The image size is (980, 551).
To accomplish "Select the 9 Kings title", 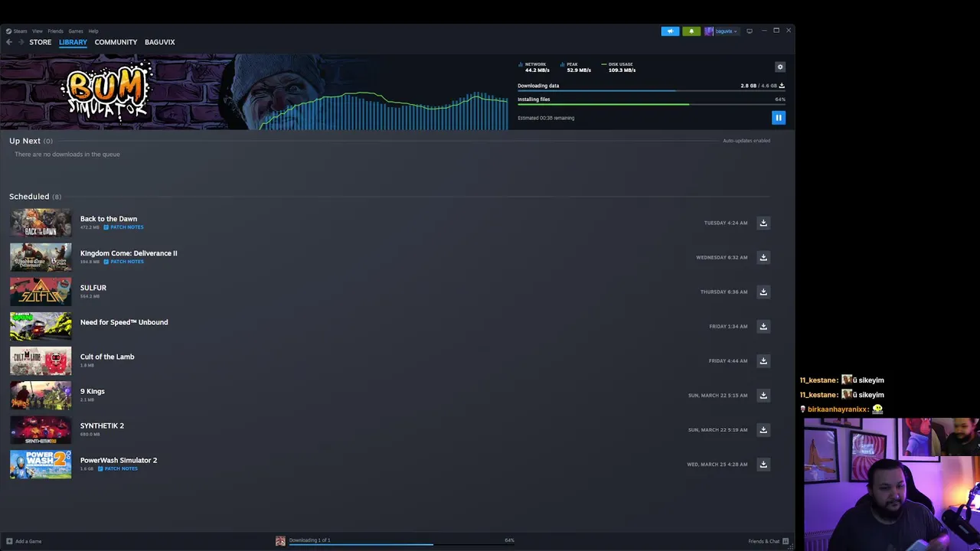I will (93, 391).
